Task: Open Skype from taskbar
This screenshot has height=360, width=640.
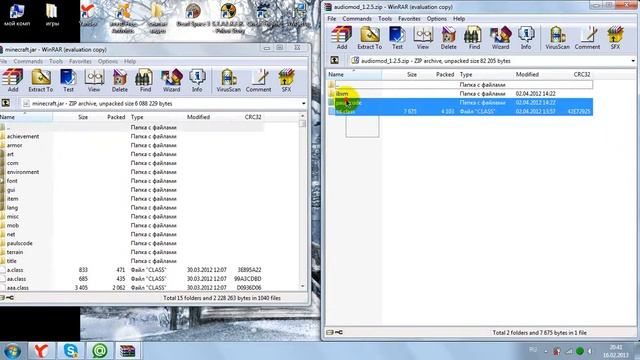Action: point(71,351)
